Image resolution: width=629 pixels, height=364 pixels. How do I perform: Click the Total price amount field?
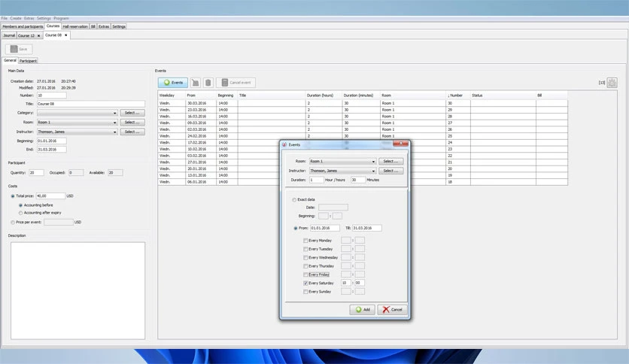(x=50, y=196)
